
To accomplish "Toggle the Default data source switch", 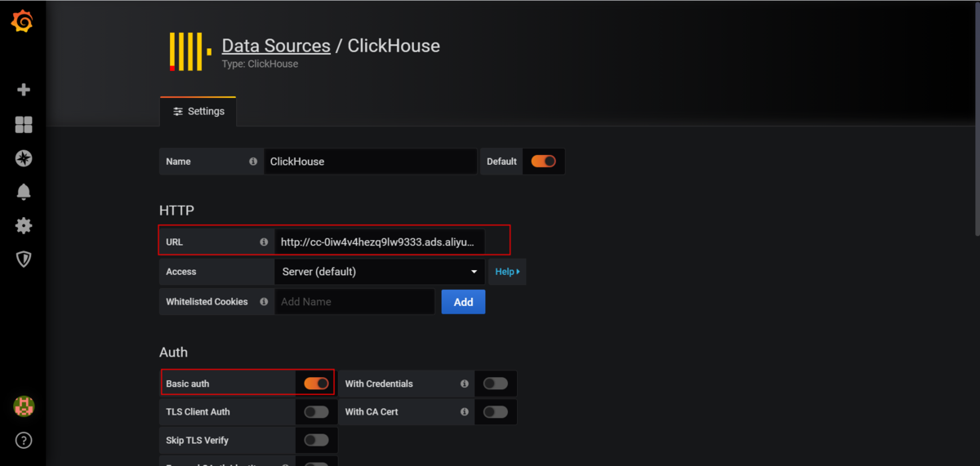I will click(x=543, y=162).
